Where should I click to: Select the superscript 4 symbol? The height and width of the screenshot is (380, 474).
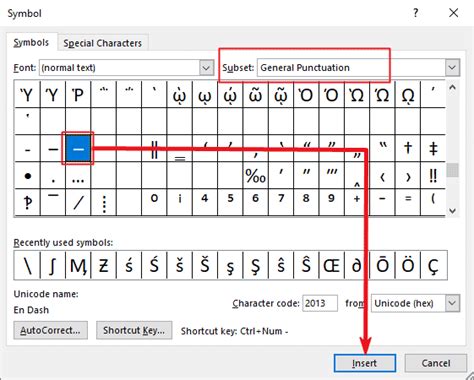coord(205,202)
